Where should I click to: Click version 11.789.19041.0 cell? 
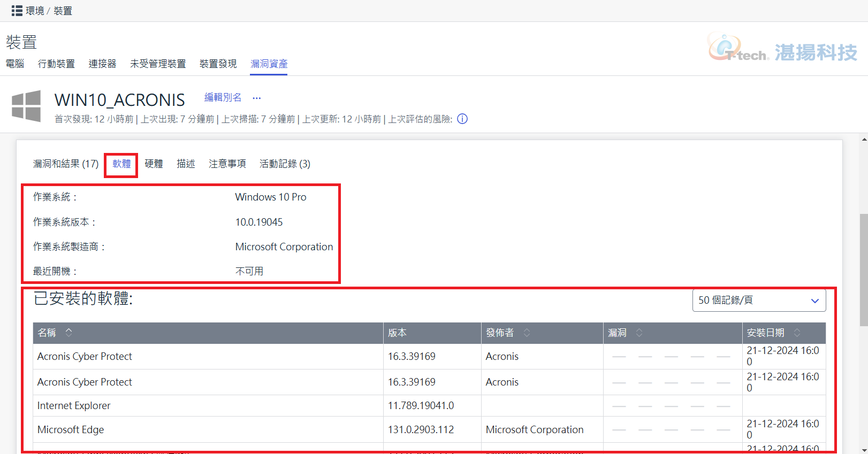coord(421,406)
